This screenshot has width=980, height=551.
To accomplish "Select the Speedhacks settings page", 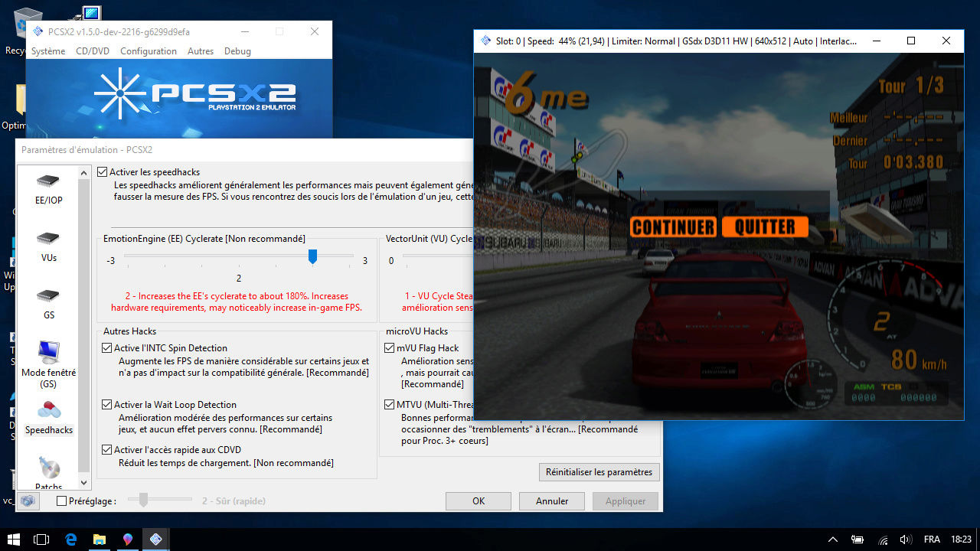I will point(48,418).
